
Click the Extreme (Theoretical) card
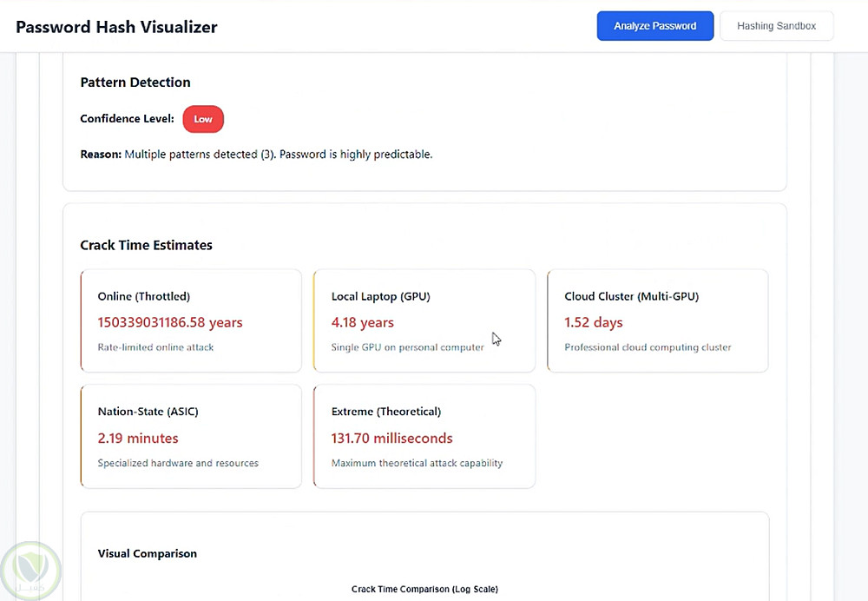424,436
